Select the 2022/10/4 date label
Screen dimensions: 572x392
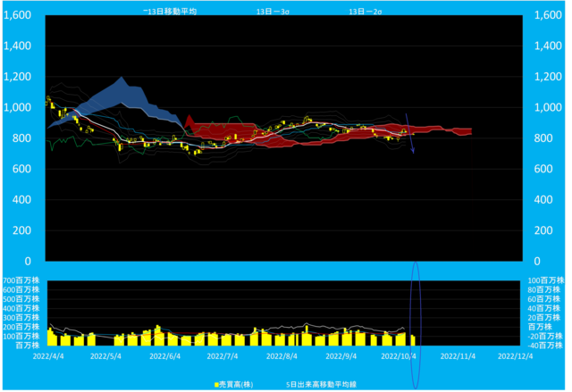pos(399,356)
